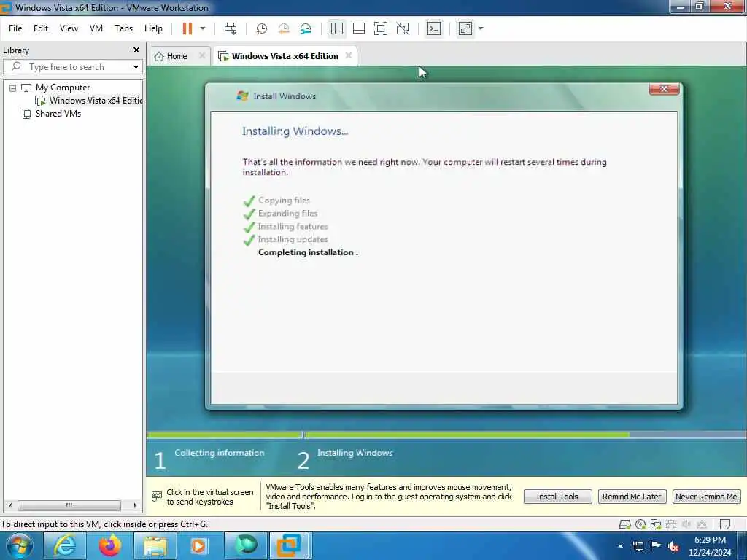The image size is (747, 560).
Task: Open the Snapshot Manager icon
Action: point(306,28)
